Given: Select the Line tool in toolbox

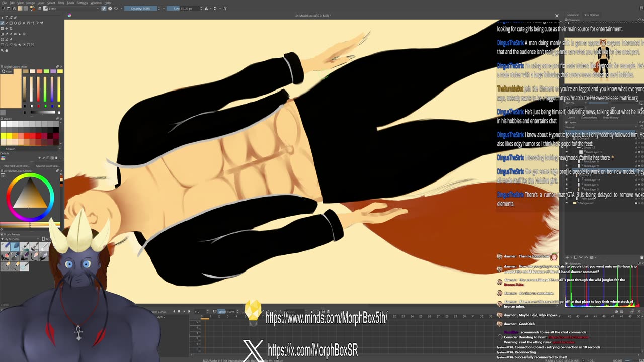Looking at the screenshot, I should [7, 23].
